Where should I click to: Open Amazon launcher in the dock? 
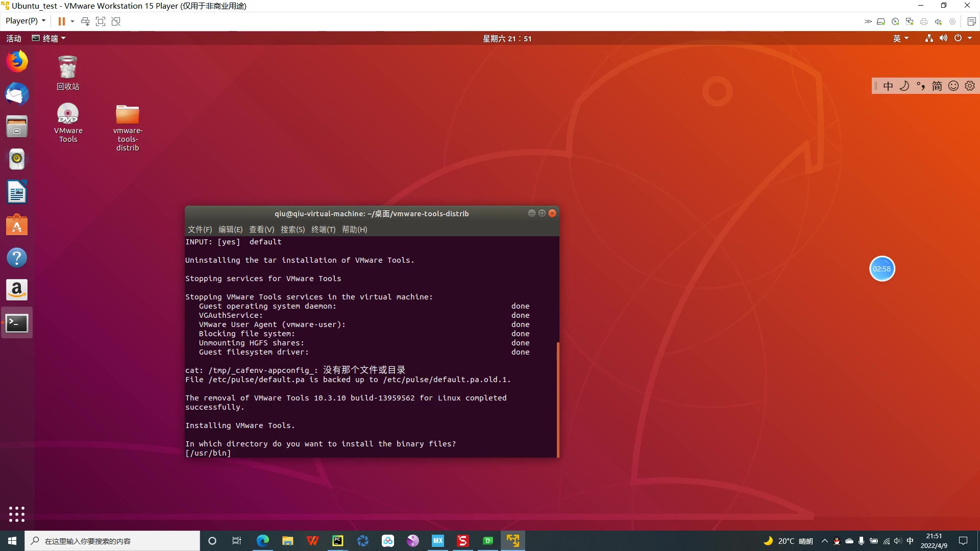pos(17,290)
